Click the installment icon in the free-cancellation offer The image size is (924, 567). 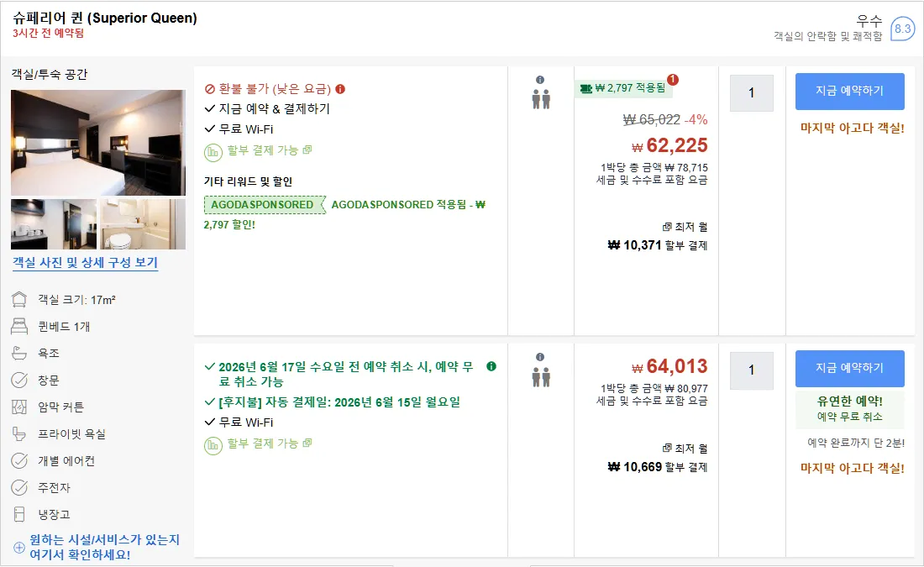(x=213, y=445)
